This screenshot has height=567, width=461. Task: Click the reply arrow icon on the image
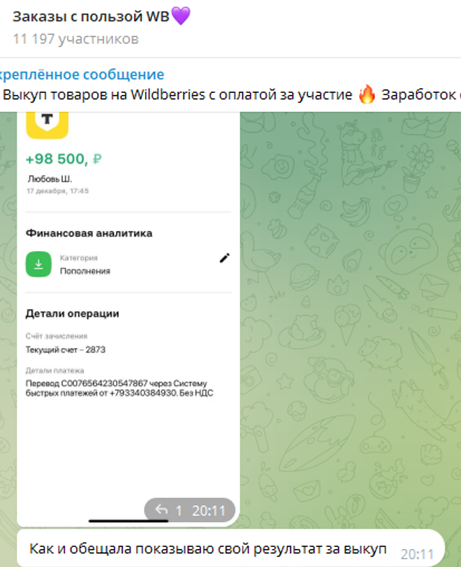[161, 510]
